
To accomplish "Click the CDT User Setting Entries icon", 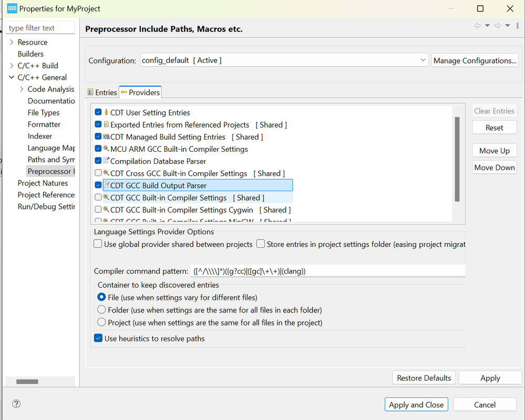I will click(x=106, y=112).
